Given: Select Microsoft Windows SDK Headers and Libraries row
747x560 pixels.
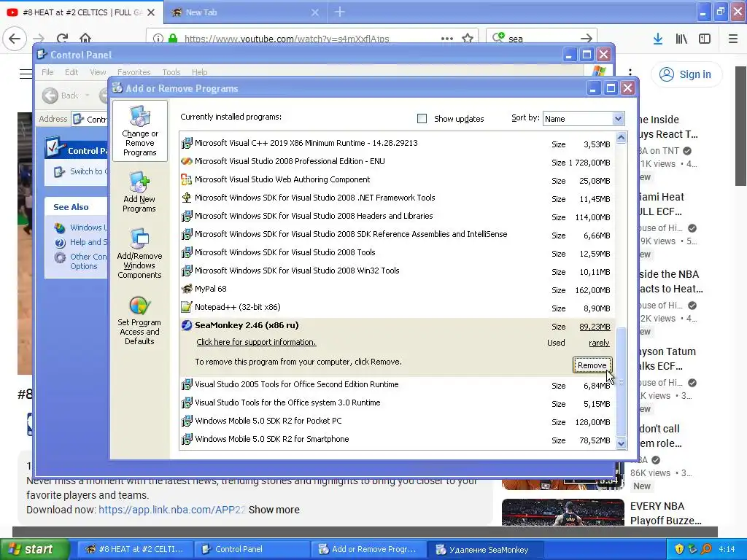Looking at the screenshot, I should [x=398, y=216].
